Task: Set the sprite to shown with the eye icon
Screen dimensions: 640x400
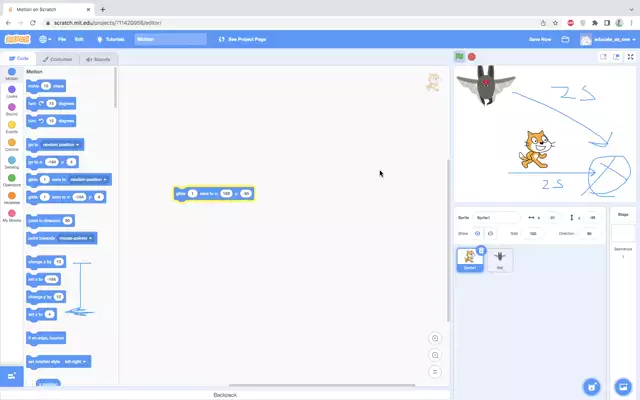Action: [x=478, y=233]
